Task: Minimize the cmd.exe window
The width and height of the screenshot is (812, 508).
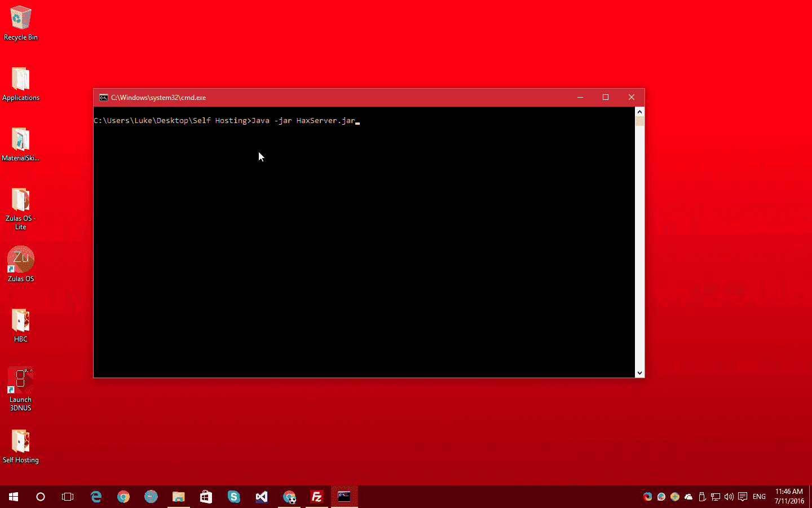Action: point(580,97)
